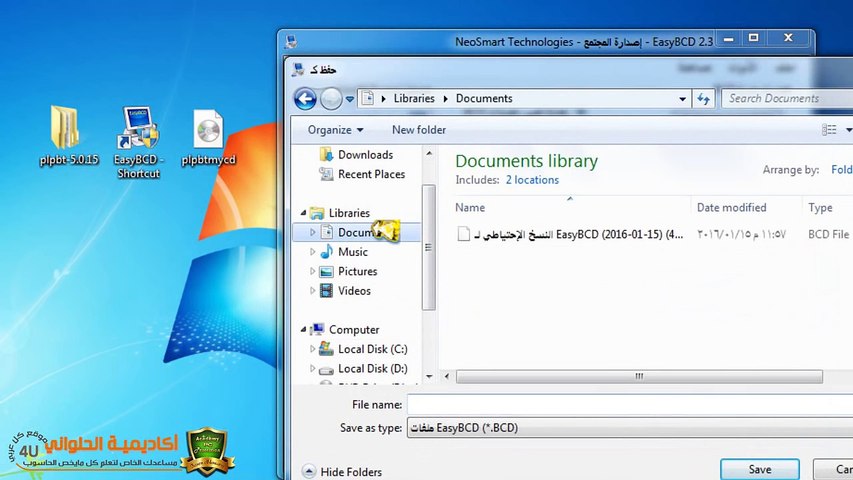Image resolution: width=853 pixels, height=480 pixels.
Task: Open the 2 locations link
Action: coord(532,180)
